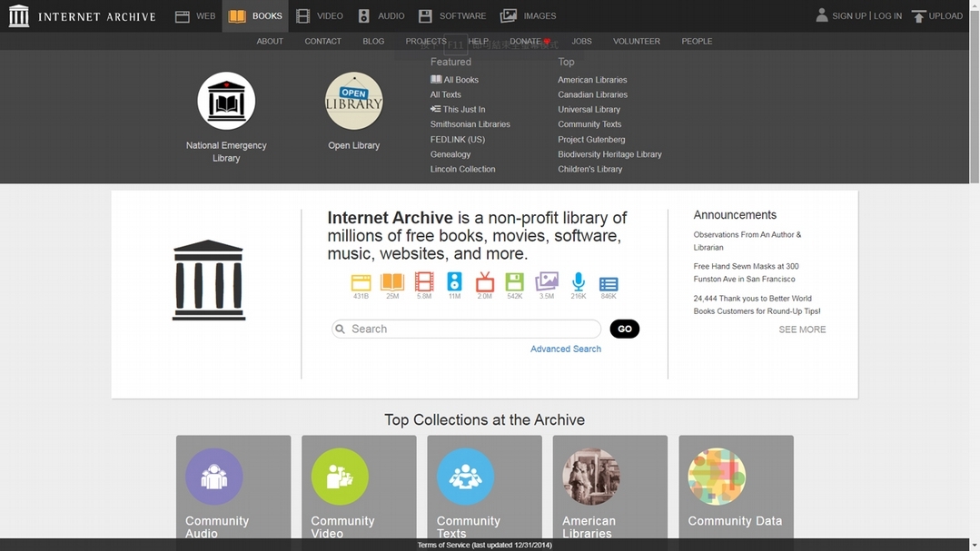This screenshot has width=980, height=551.
Task: Open the Community Texts collection icon
Action: pyautogui.click(x=466, y=477)
